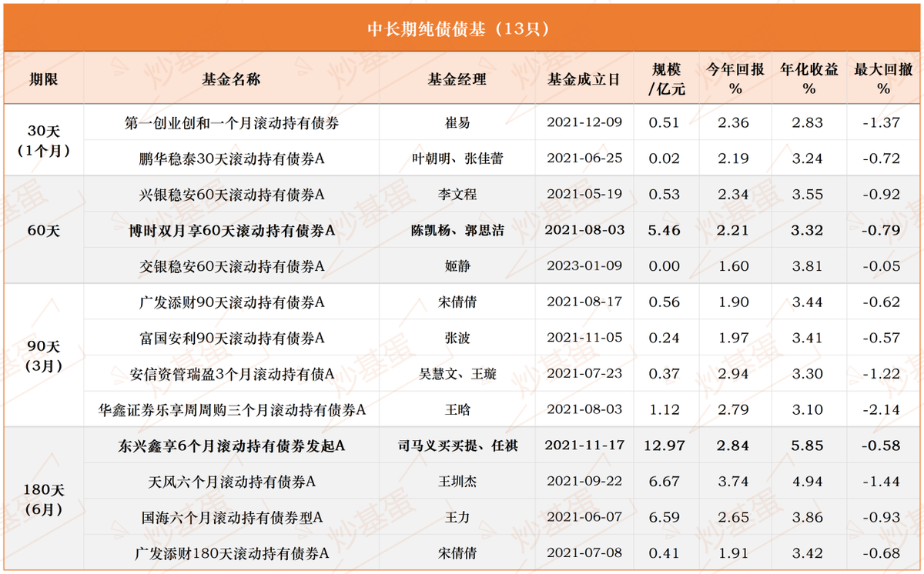Click fund 交银稳安60天滚动持有债券A

coord(231,266)
